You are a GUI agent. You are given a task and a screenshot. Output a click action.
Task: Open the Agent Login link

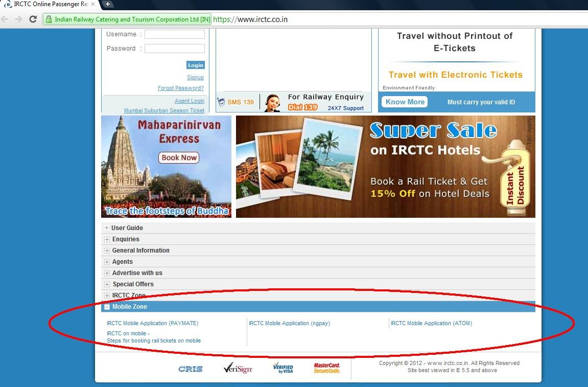point(190,101)
